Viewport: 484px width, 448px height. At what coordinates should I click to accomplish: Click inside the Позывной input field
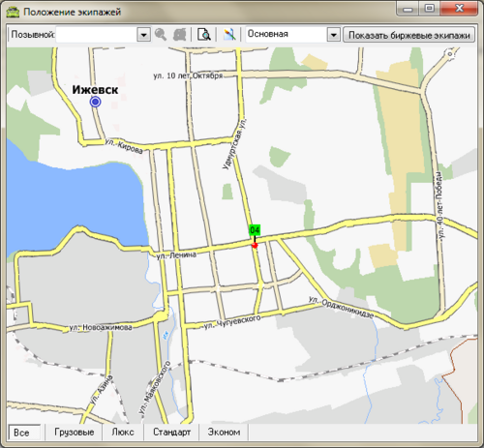point(97,35)
